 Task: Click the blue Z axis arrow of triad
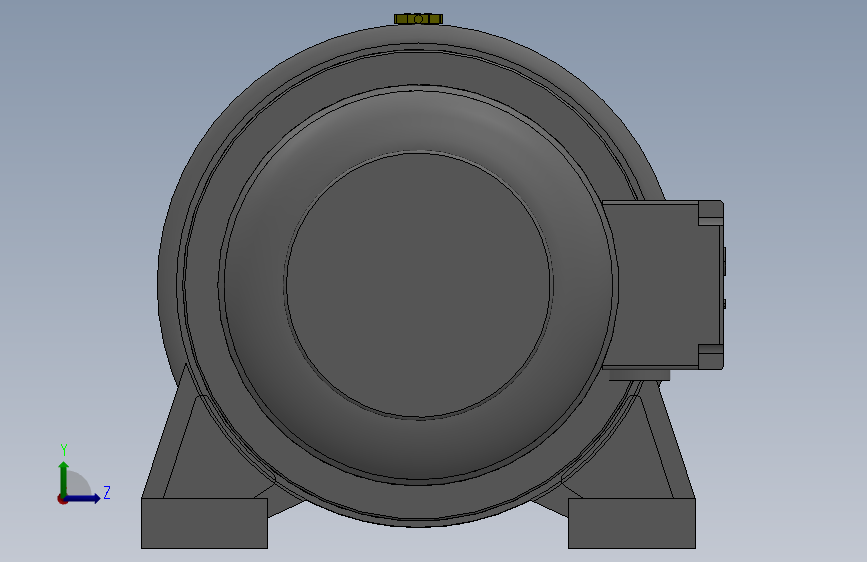83,498
